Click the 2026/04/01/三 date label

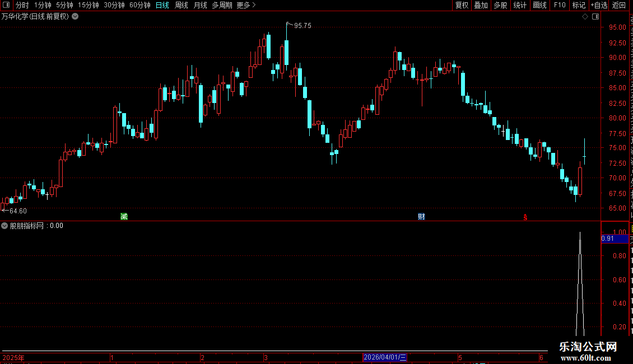[385, 357]
